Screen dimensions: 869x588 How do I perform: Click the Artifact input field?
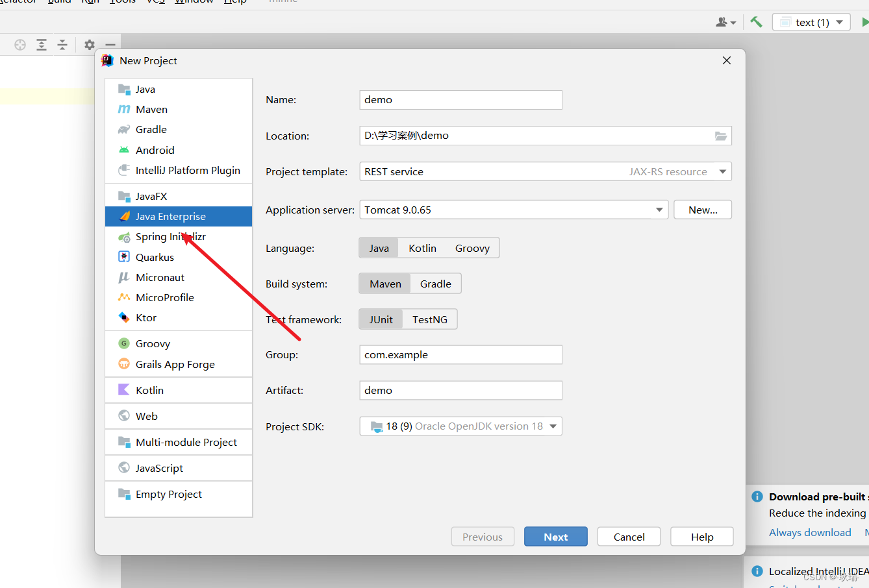click(x=460, y=391)
